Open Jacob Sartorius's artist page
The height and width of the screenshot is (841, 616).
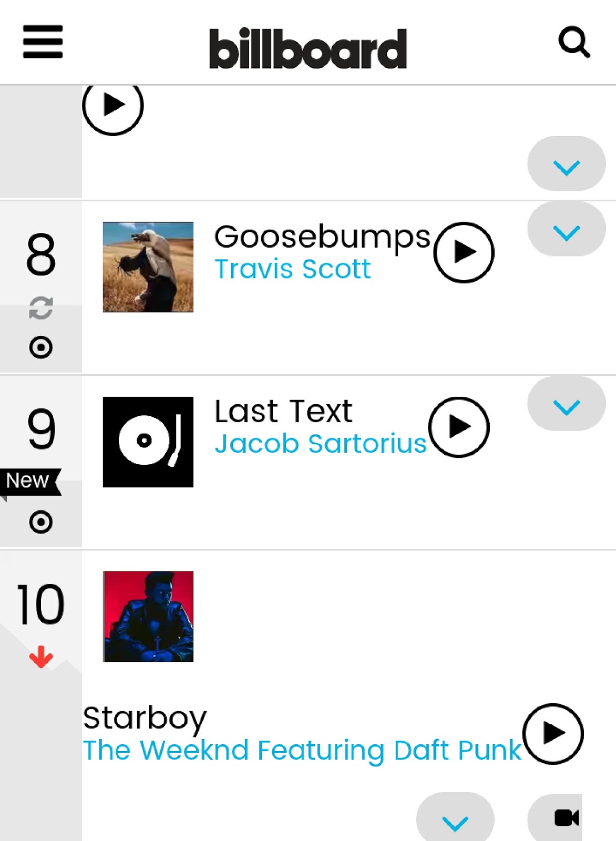[x=321, y=444]
